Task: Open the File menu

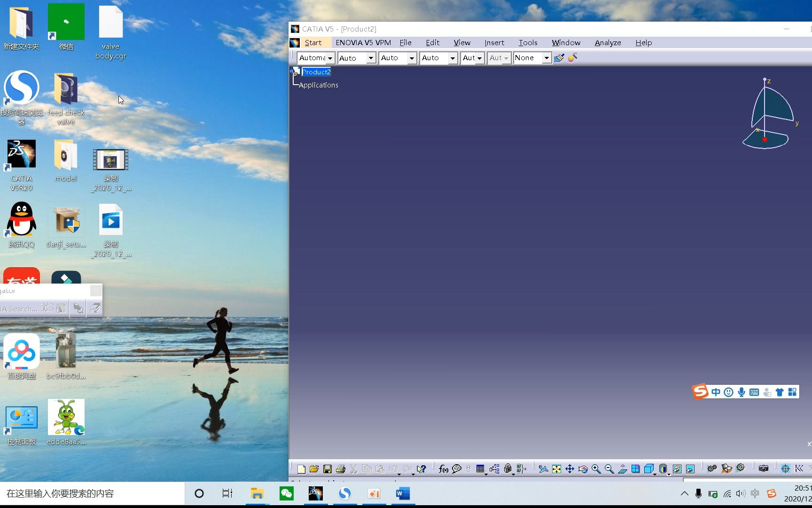Action: (x=406, y=43)
